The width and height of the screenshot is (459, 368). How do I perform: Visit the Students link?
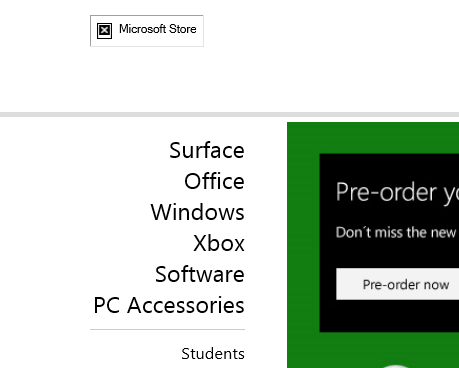(x=213, y=354)
